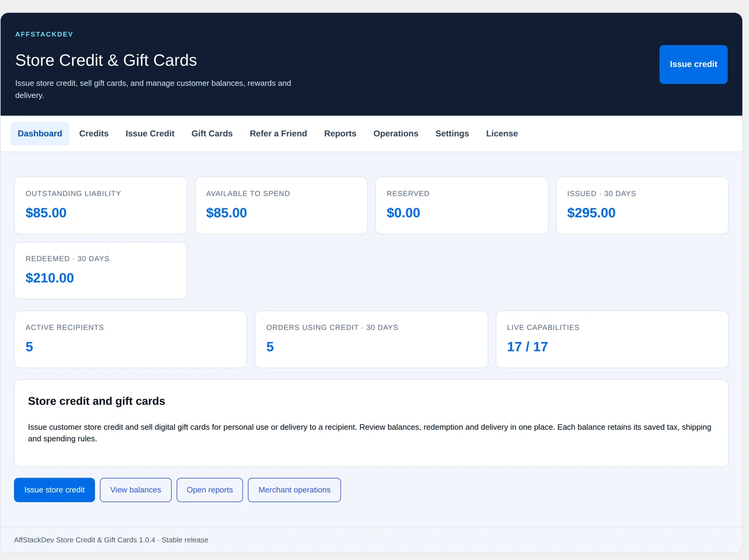Select the AVAILABLE TO SPEND label

click(x=248, y=193)
